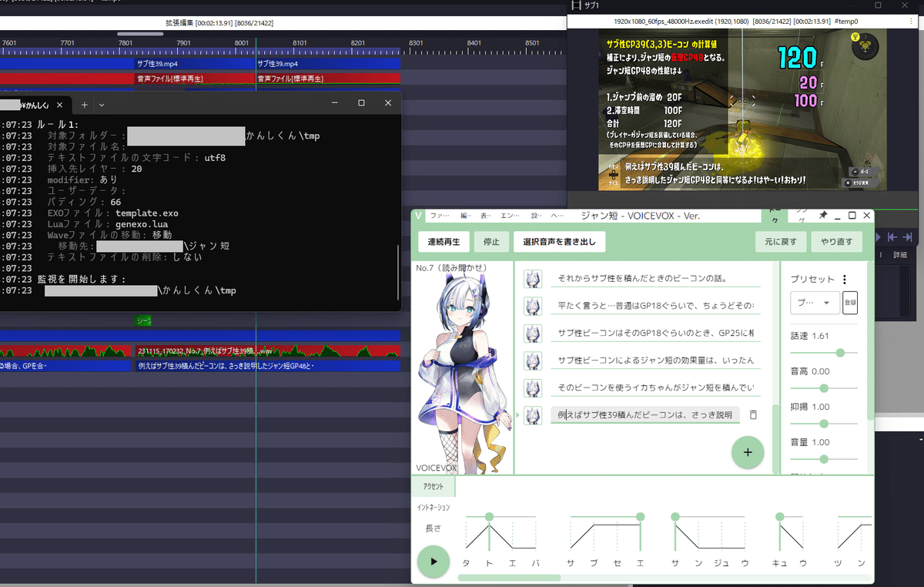Click the 登録 preset register button
The width and height of the screenshot is (924, 587).
tap(850, 303)
